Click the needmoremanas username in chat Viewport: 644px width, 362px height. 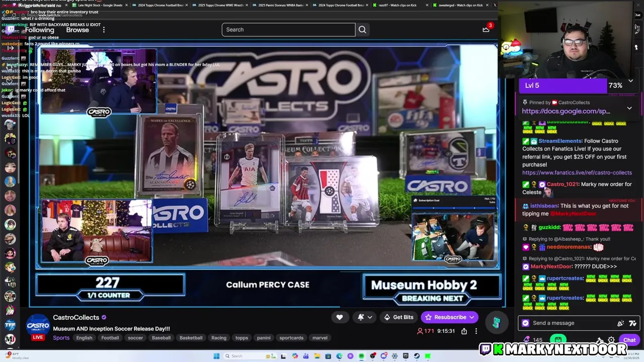coord(569,247)
